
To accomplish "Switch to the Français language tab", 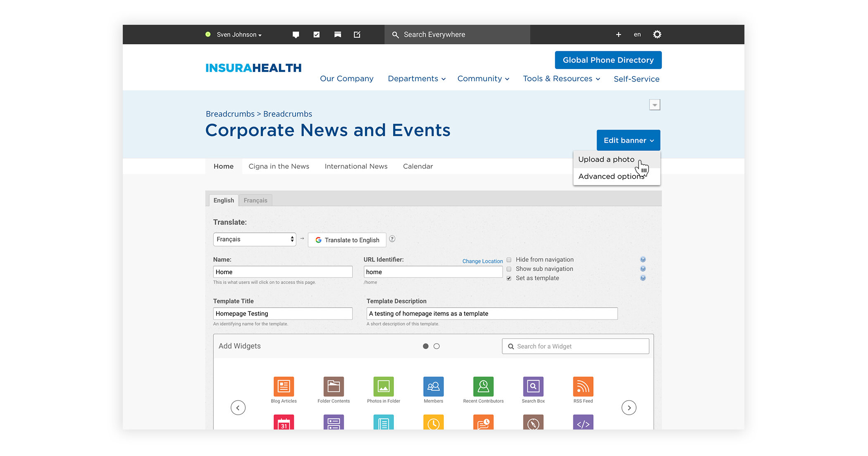I will pyautogui.click(x=255, y=201).
